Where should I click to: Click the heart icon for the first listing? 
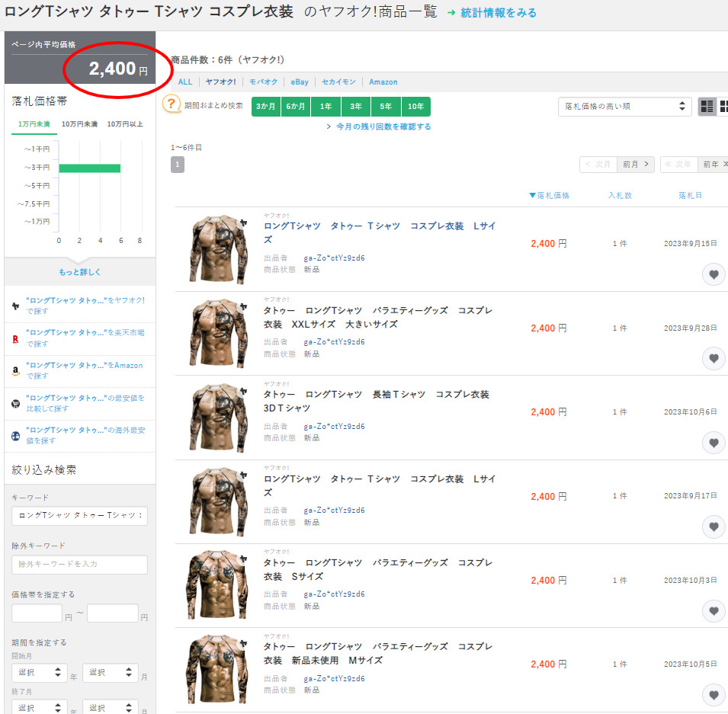[x=714, y=275]
